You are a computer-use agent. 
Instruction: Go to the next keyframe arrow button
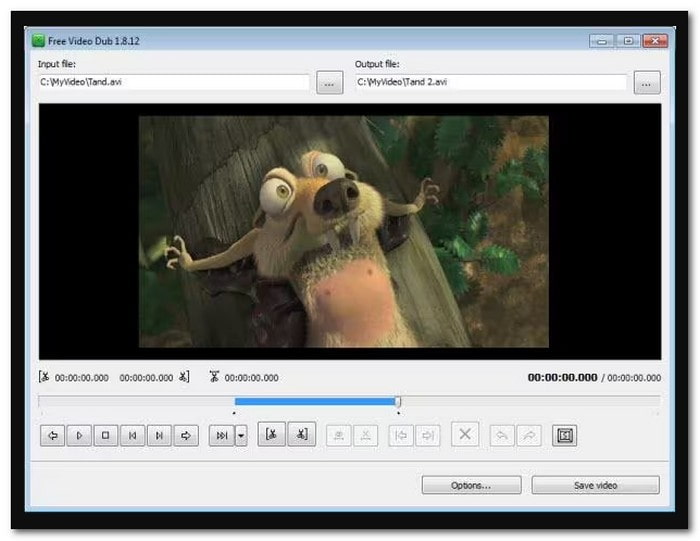[186, 435]
